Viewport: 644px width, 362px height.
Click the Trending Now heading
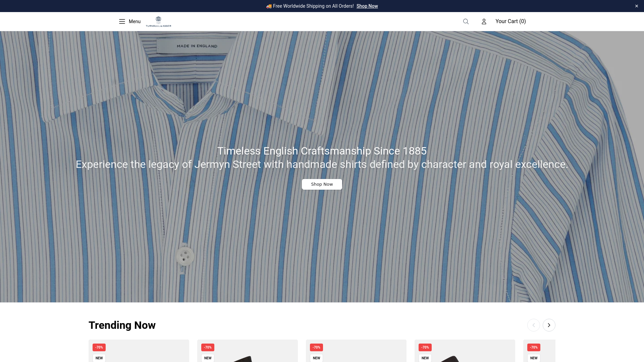pyautogui.click(x=122, y=325)
